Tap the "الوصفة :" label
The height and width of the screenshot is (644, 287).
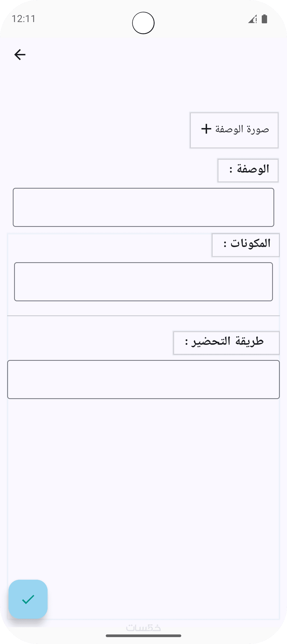248,170
